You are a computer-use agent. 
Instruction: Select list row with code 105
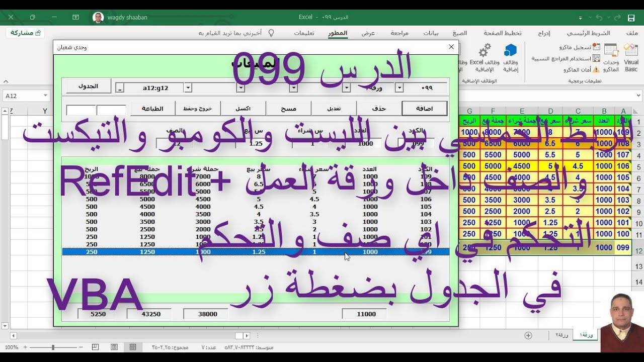click(256, 207)
